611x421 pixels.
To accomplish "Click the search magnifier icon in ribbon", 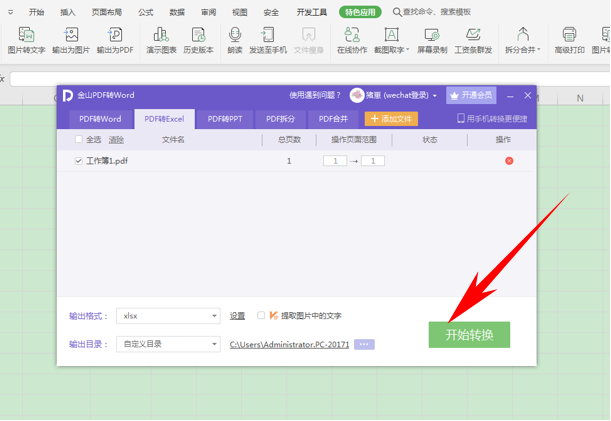I will click(x=397, y=12).
